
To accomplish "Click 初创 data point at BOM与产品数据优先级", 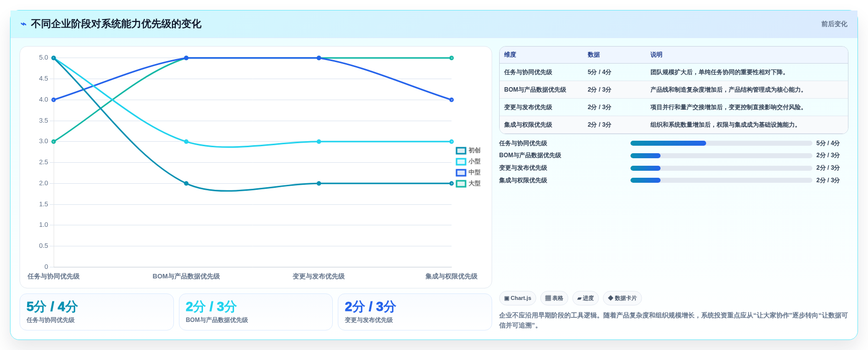I will pos(186,183).
